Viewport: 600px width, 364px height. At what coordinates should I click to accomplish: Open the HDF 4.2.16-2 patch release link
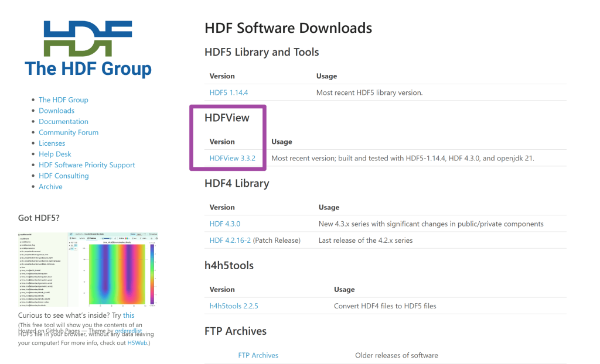pyautogui.click(x=230, y=241)
